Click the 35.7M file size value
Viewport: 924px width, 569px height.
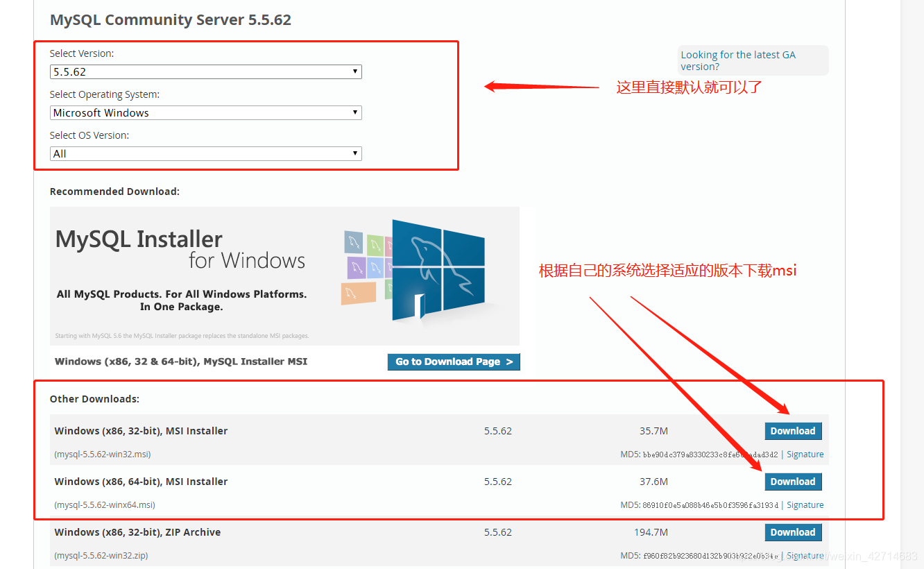pyautogui.click(x=653, y=431)
